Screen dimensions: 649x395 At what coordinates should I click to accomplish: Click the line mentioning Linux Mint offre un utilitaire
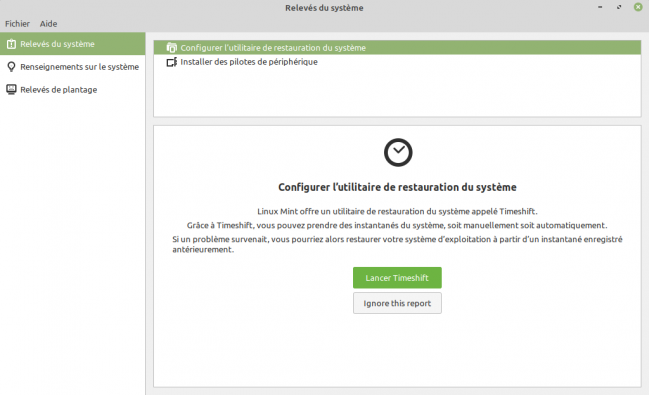(397, 211)
